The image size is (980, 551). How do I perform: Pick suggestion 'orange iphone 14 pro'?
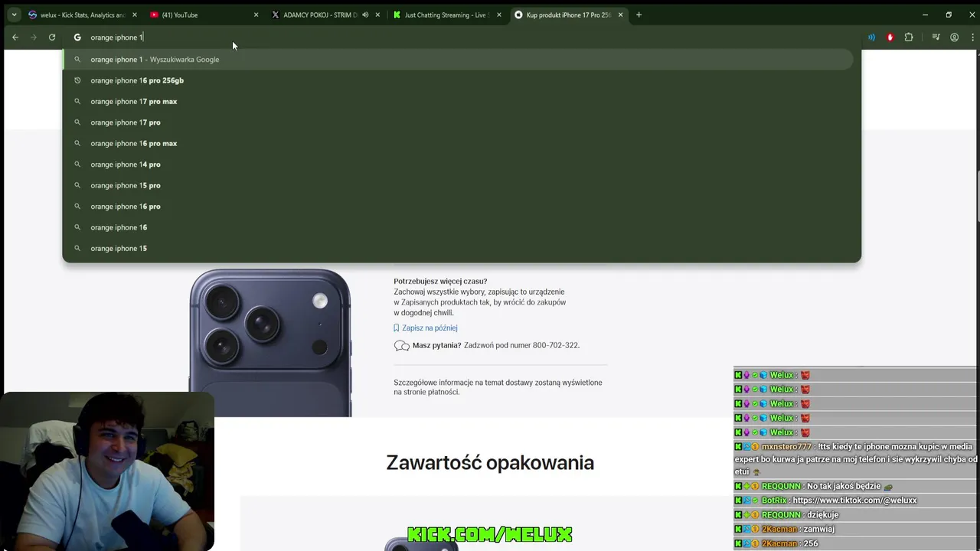coord(458,165)
